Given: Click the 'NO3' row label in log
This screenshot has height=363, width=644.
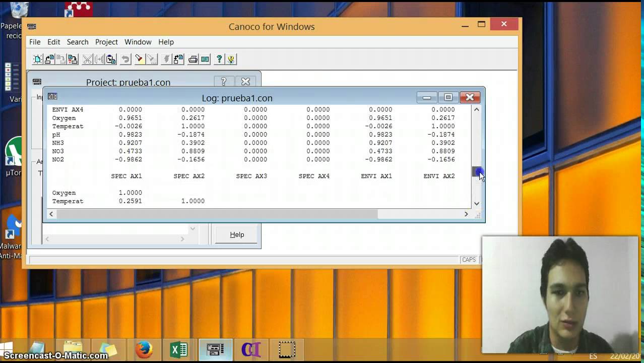Looking at the screenshot, I should click(x=58, y=151).
